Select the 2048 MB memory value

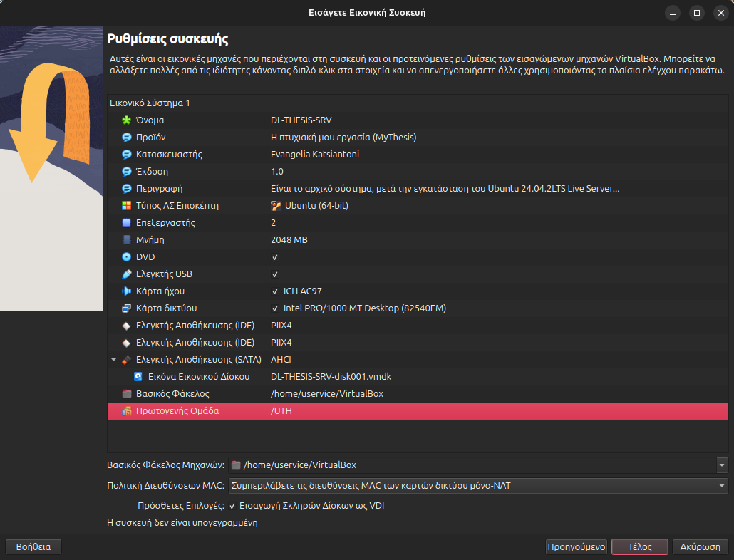289,240
